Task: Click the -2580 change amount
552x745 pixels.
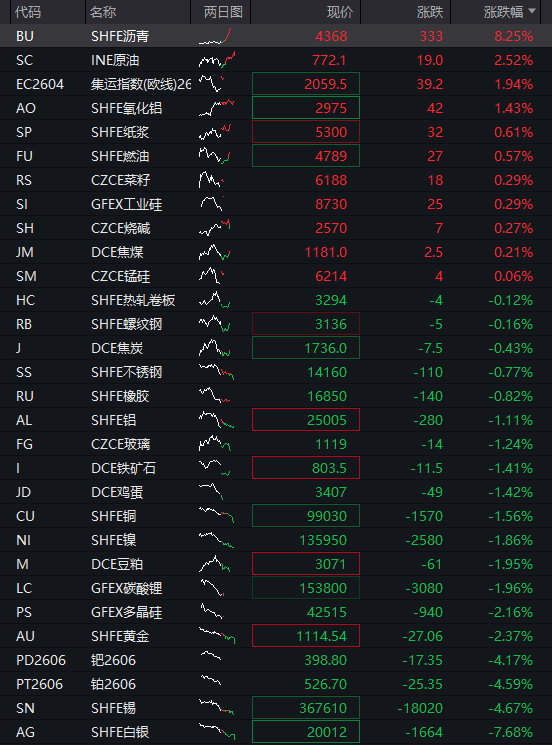Action: click(x=424, y=540)
